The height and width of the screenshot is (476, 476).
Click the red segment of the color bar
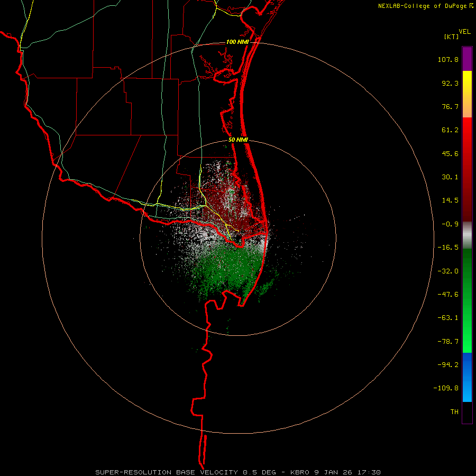pyautogui.click(x=467, y=169)
